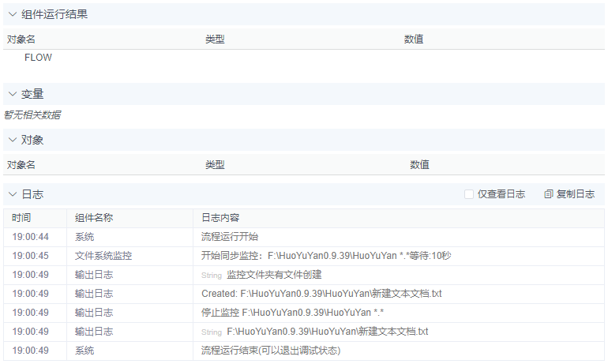Collapse the 变量 section chevron

click(12, 94)
